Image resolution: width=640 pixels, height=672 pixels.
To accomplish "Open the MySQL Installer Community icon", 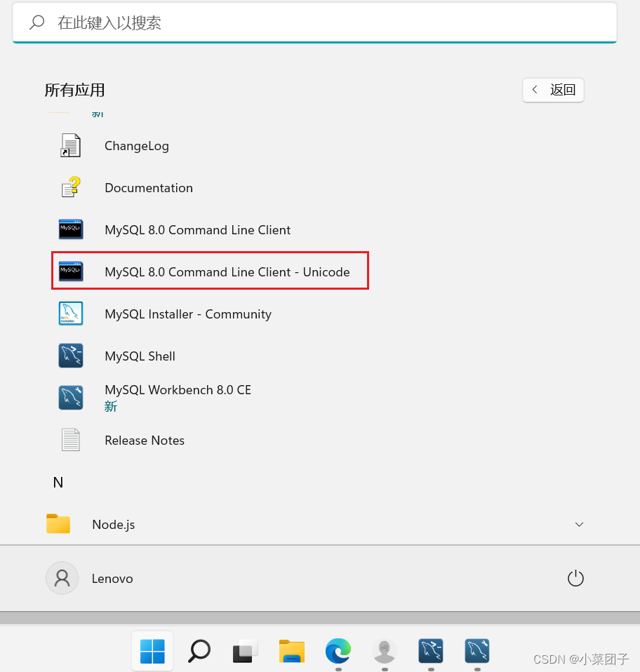I will tap(71, 314).
